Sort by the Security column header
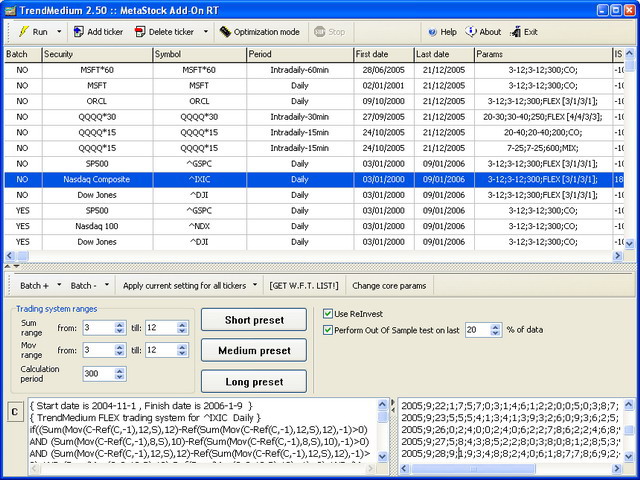 97,54
